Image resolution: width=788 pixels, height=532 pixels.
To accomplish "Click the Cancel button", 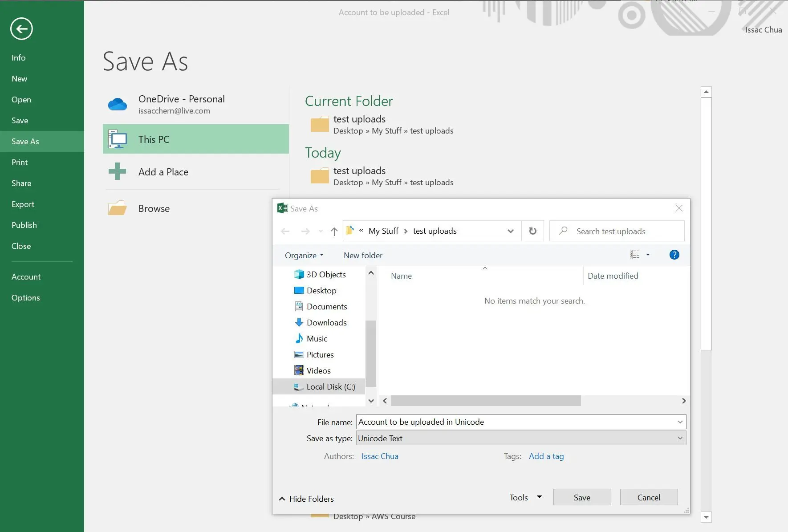I will 649,497.
